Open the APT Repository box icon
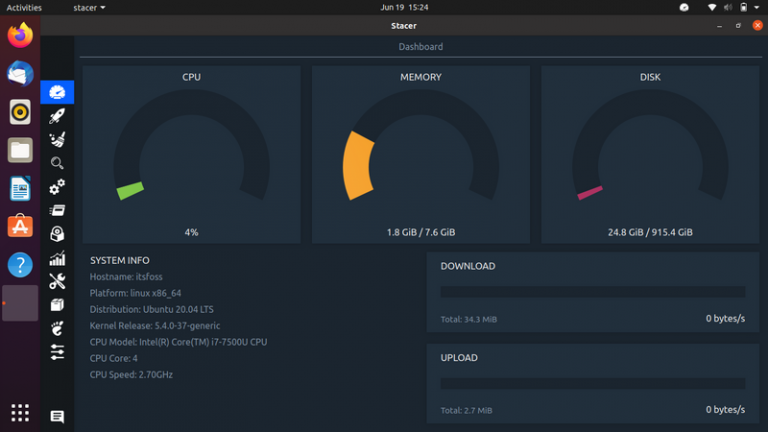Screen dimensions: 768x432 pos(57,305)
